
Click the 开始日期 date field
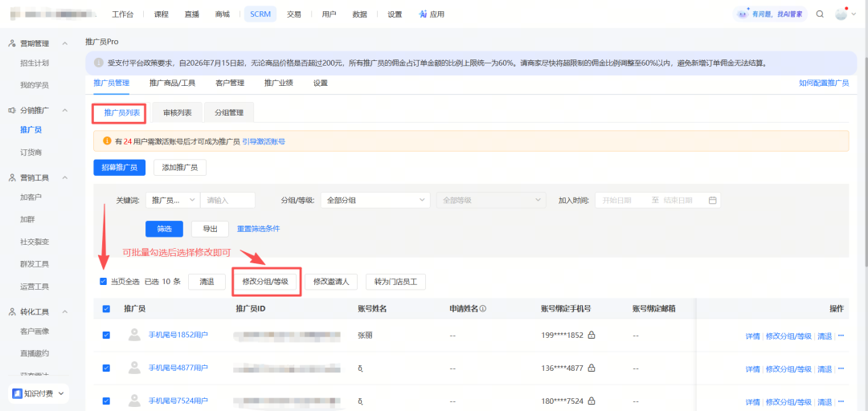click(x=616, y=200)
